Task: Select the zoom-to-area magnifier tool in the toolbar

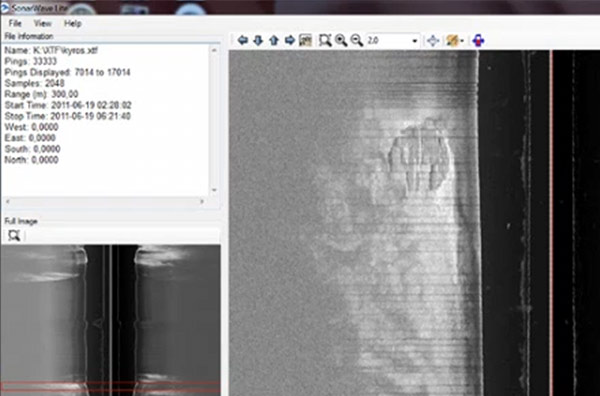Action: 325,40
